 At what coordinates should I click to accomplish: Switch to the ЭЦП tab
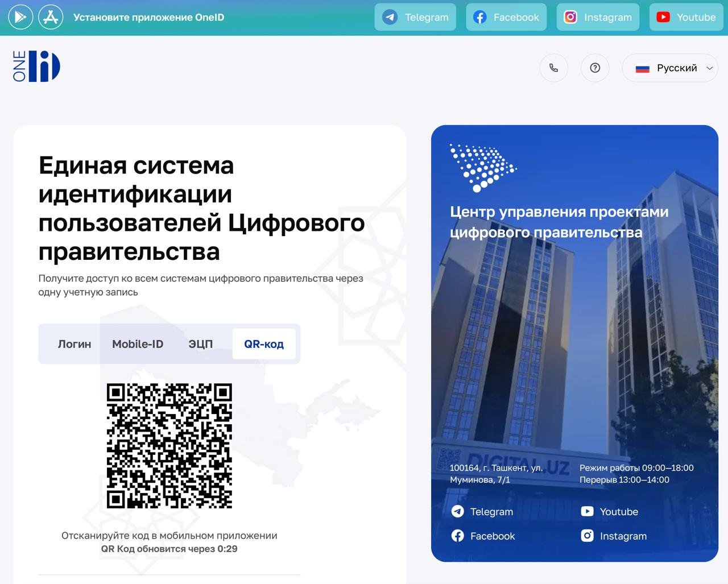coord(201,344)
